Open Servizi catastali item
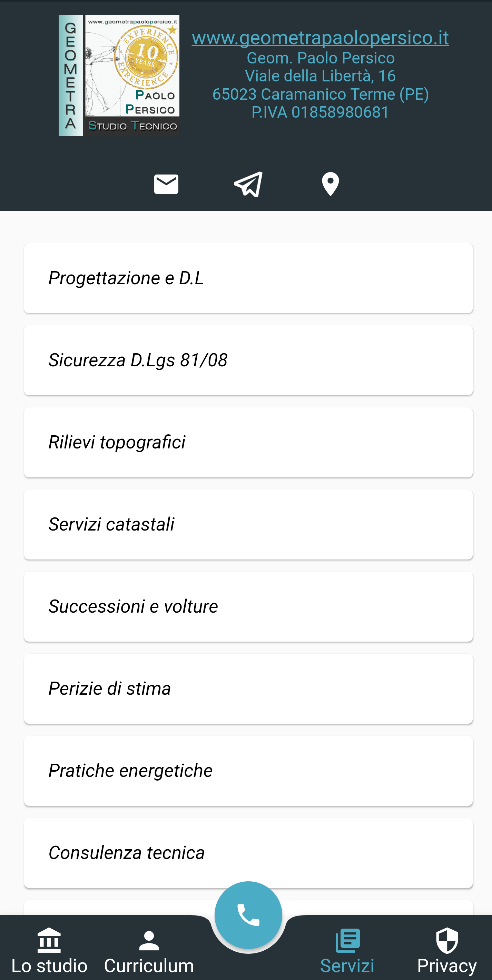 tap(248, 525)
